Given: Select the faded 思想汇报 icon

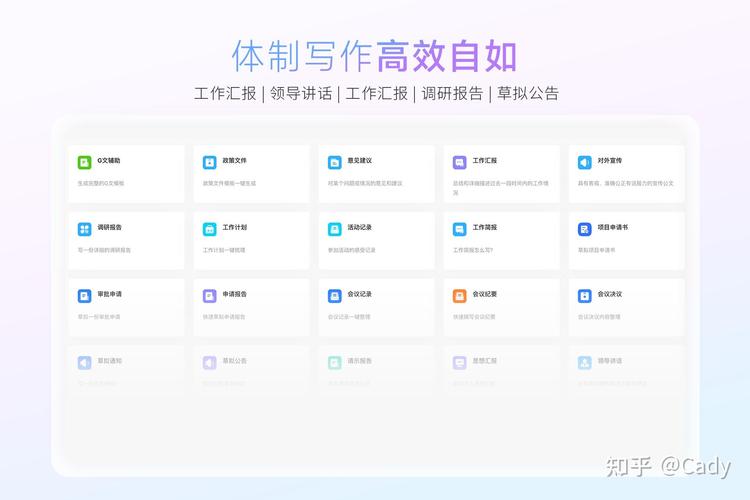Looking at the screenshot, I should click(x=460, y=363).
